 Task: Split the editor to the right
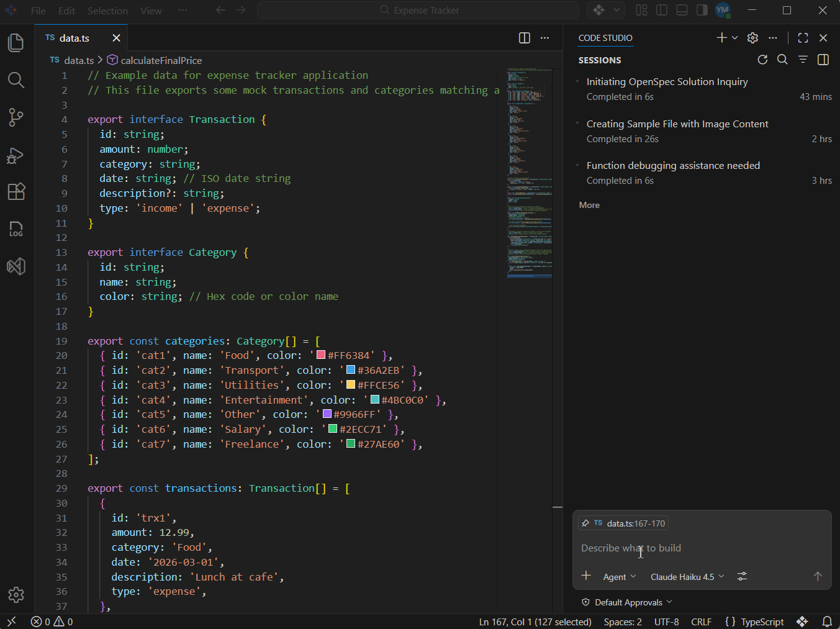coord(525,38)
